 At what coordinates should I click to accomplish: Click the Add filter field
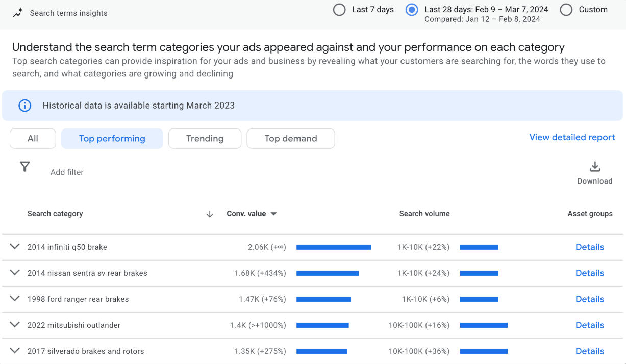pyautogui.click(x=67, y=172)
